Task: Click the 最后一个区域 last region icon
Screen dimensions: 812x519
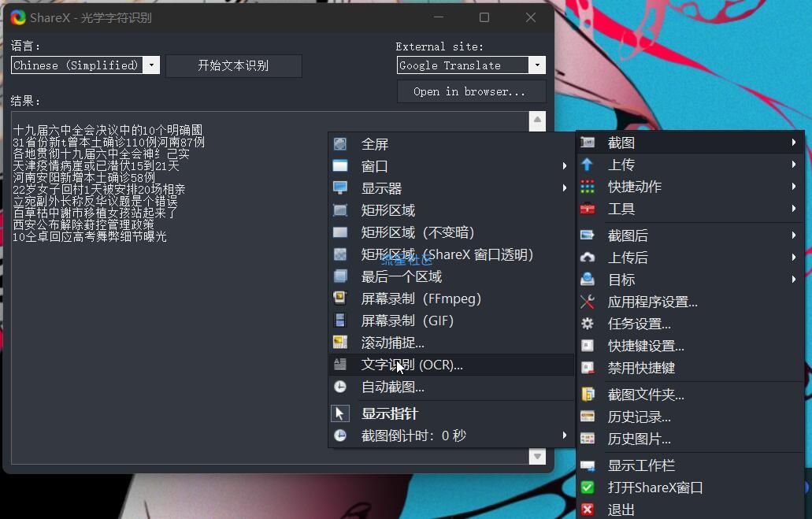Action: click(339, 276)
